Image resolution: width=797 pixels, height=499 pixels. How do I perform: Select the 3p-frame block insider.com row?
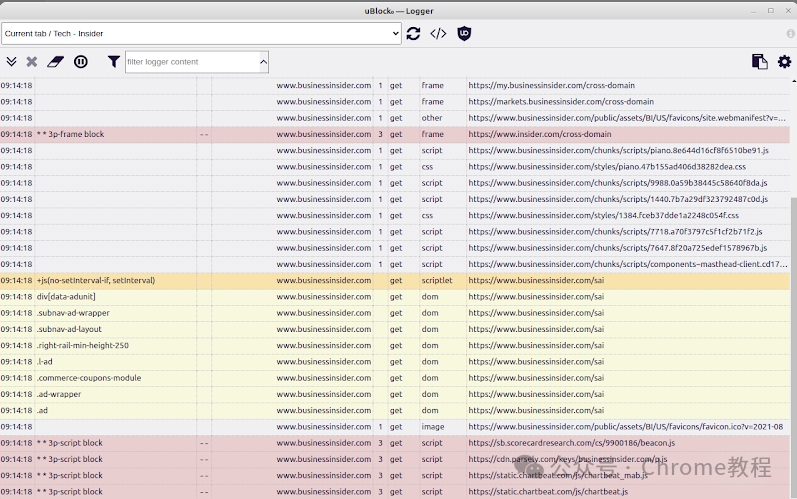[395, 134]
